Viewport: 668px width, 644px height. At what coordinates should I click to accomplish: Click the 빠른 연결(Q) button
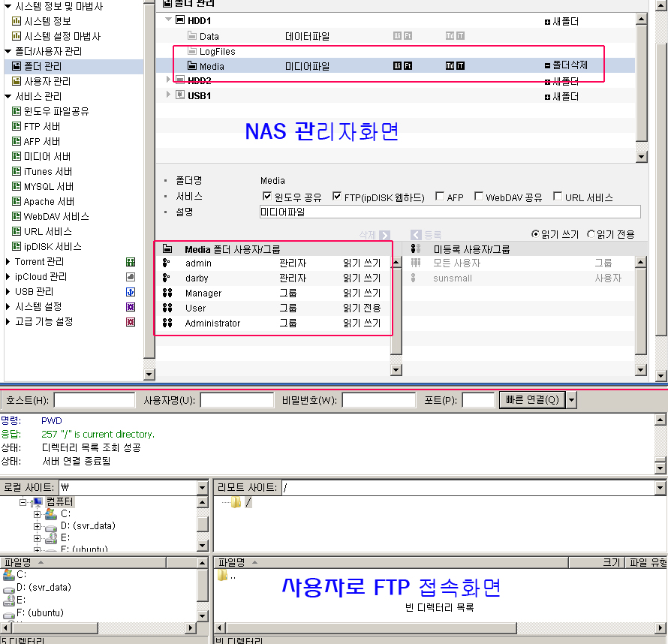pyautogui.click(x=532, y=400)
